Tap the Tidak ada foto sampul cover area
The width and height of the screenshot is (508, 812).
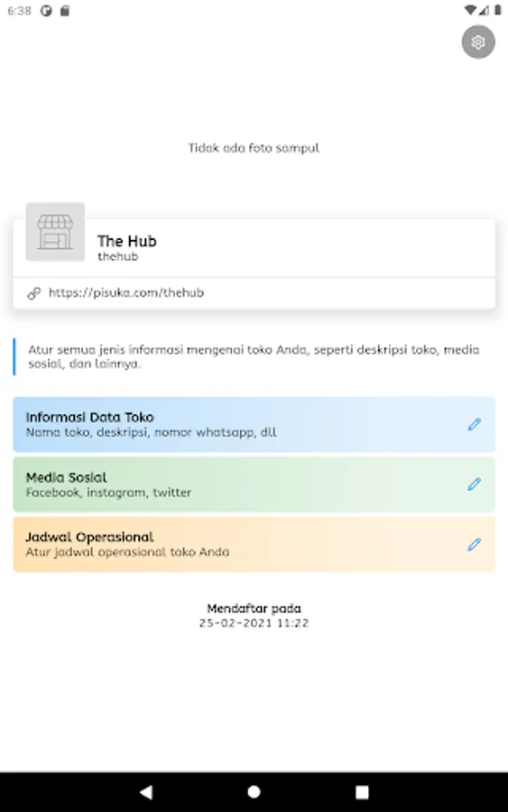254,148
